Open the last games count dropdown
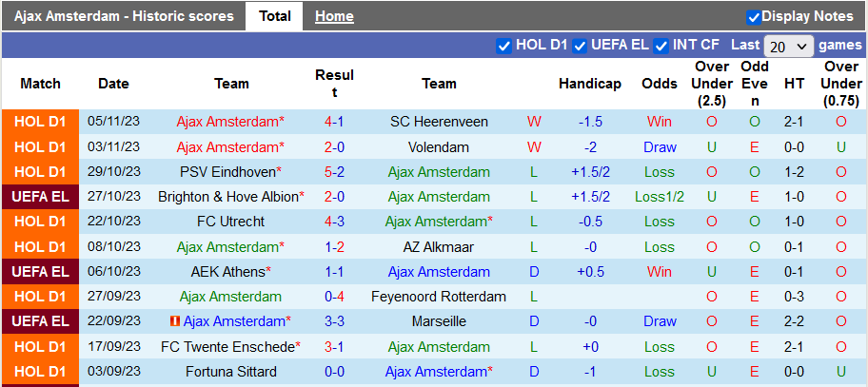The width and height of the screenshot is (868, 387). coord(788,46)
